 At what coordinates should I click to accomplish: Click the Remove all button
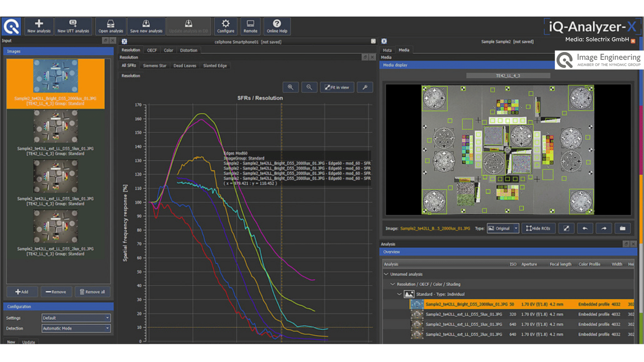[x=92, y=292]
